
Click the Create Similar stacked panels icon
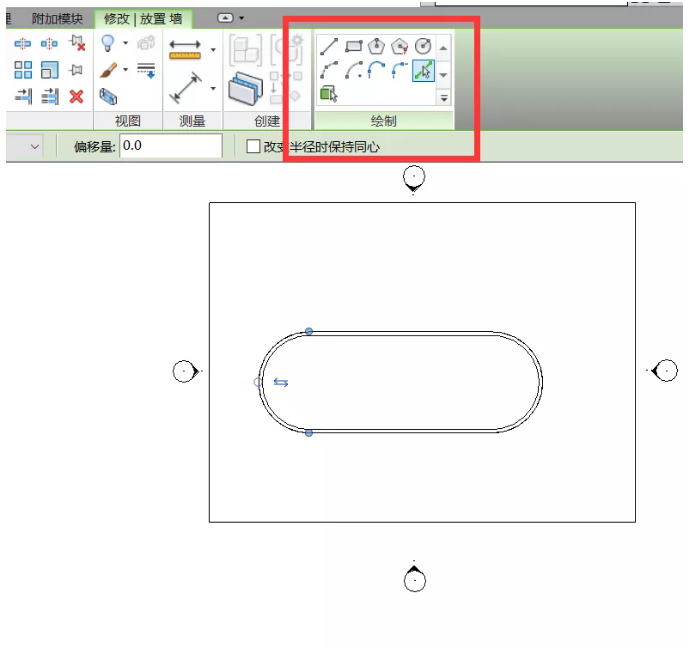(x=246, y=88)
